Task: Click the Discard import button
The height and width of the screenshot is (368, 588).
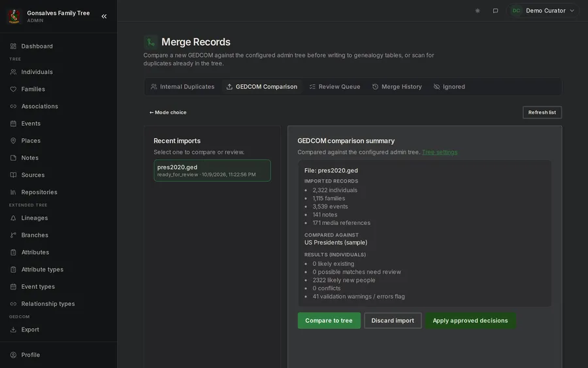Action: [393, 320]
